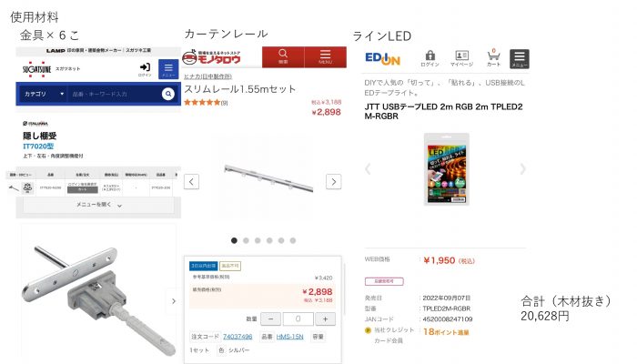
Task: Expand the Sugatsune category dropdown
Action: 44,94
